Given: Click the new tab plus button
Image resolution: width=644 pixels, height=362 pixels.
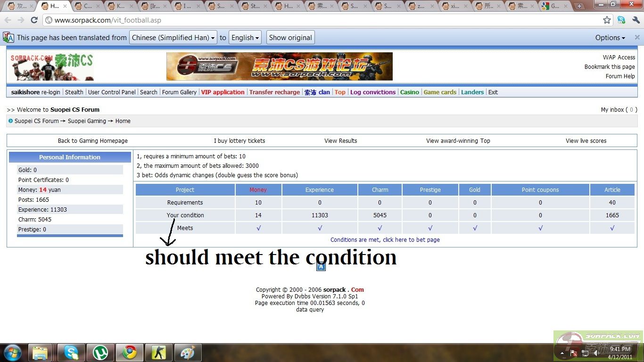Looking at the screenshot, I should (579, 6).
